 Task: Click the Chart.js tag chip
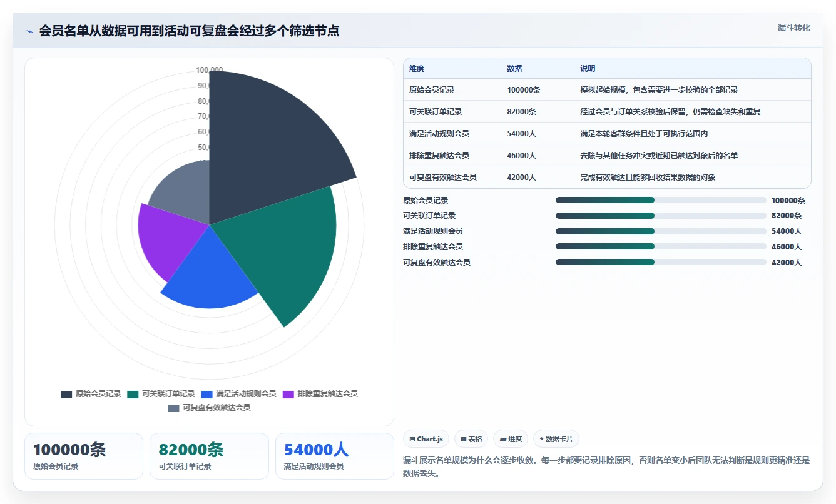coord(426,439)
